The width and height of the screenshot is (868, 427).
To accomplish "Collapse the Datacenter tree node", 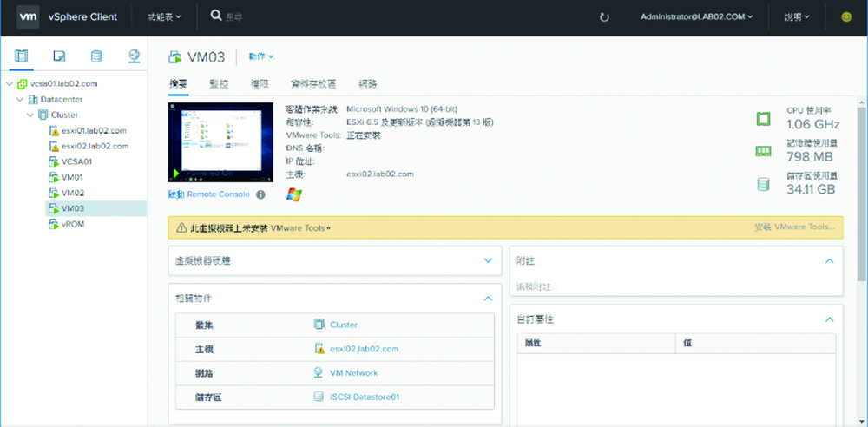I will [x=19, y=100].
